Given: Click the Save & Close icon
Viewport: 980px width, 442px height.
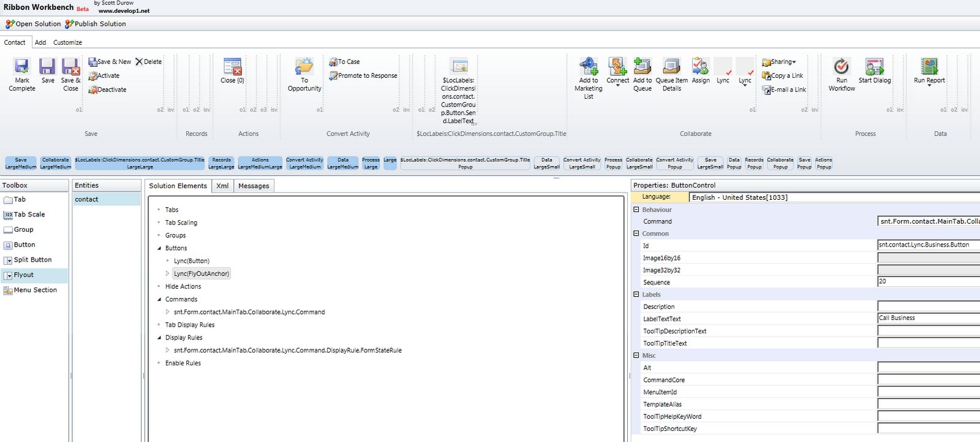Looking at the screenshot, I should [x=70, y=66].
